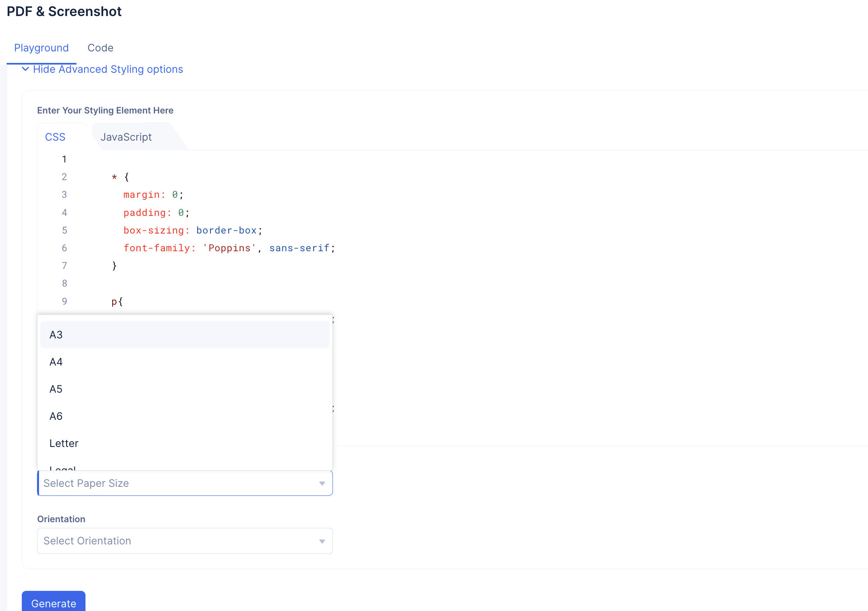Viewport: 868px width, 611px height.
Task: Click line number 1 in editor gutter
Action: pos(64,159)
